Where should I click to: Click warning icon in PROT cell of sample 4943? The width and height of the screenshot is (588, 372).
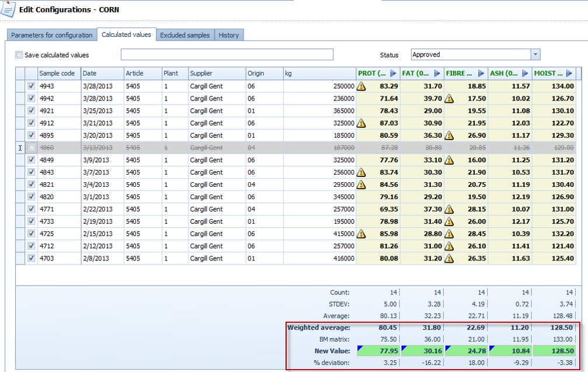[361, 86]
